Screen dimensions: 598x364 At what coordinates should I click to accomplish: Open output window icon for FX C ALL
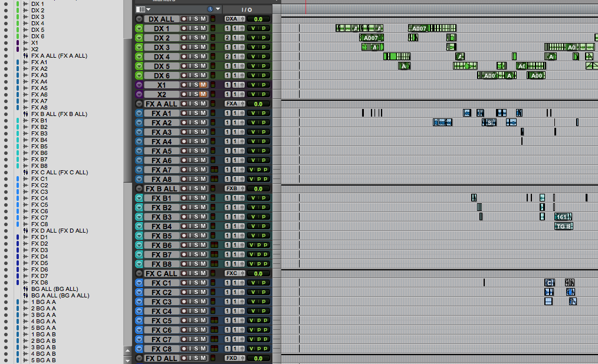coord(242,273)
